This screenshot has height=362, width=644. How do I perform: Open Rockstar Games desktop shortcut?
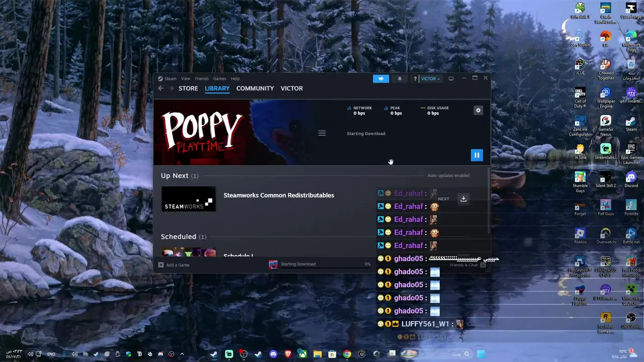[606, 323]
